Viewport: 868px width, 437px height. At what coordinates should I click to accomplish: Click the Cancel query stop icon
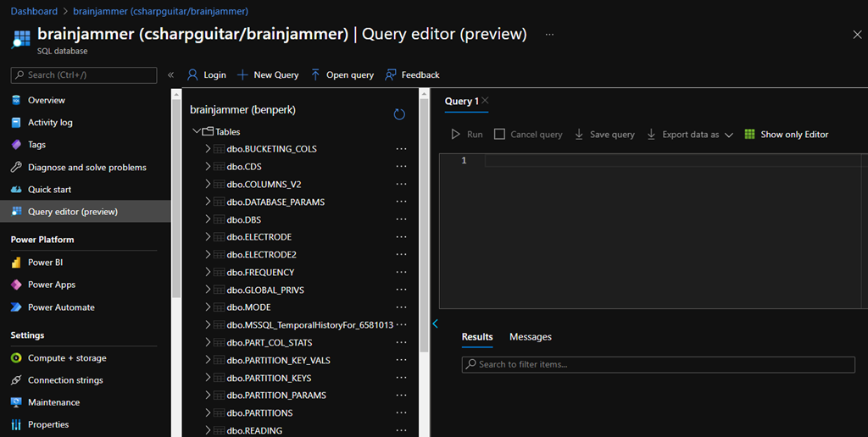coord(499,135)
